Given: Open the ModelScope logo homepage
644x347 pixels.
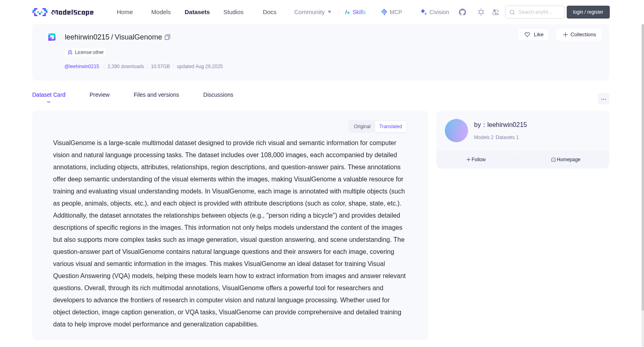Looking at the screenshot, I should pyautogui.click(x=63, y=12).
